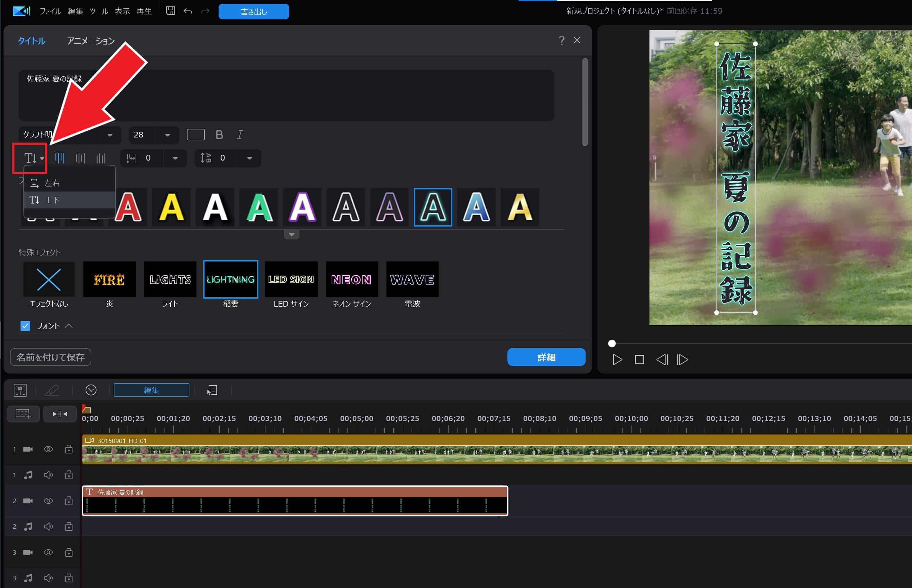The image size is (912, 588).
Task: Open the font size 28 dropdown
Action: 167,135
